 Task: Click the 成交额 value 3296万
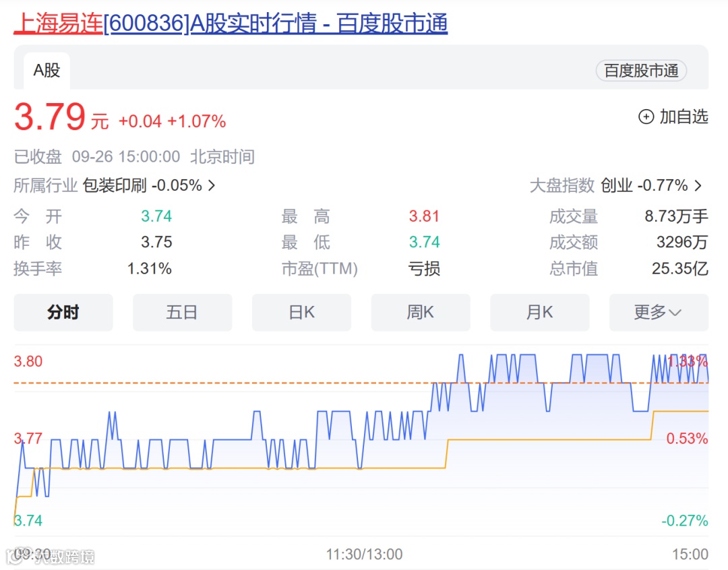[682, 242]
